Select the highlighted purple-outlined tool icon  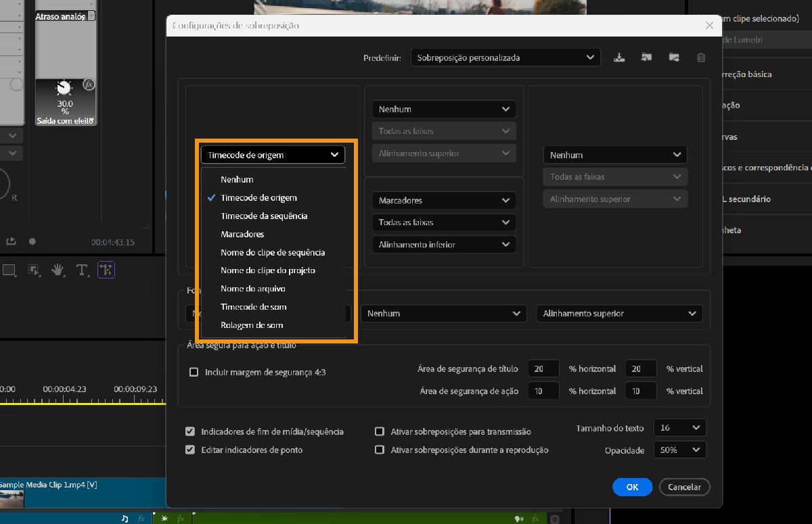106,270
